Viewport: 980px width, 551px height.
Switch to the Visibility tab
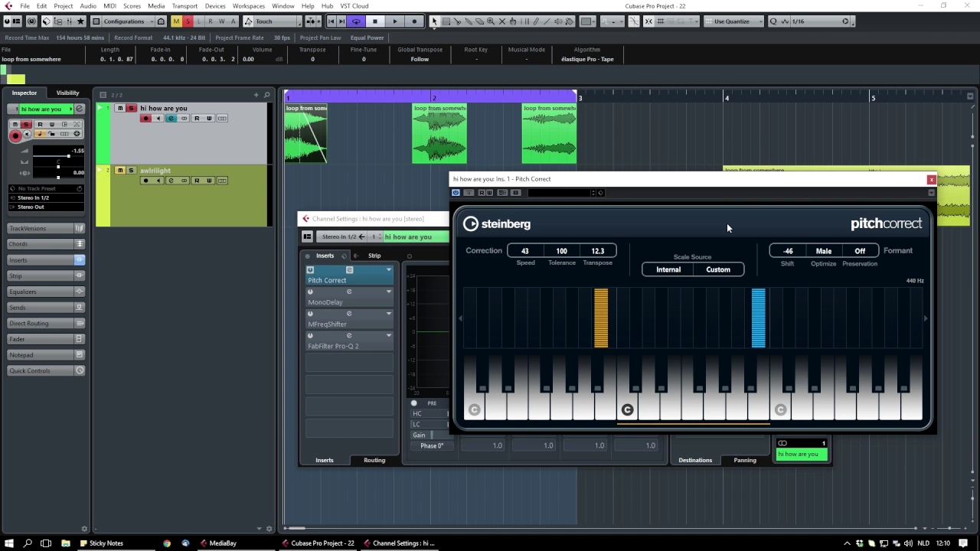(67, 93)
